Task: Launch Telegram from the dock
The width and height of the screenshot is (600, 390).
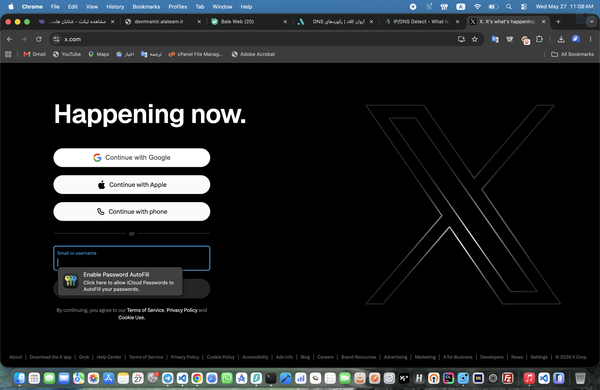Action: click(168, 378)
